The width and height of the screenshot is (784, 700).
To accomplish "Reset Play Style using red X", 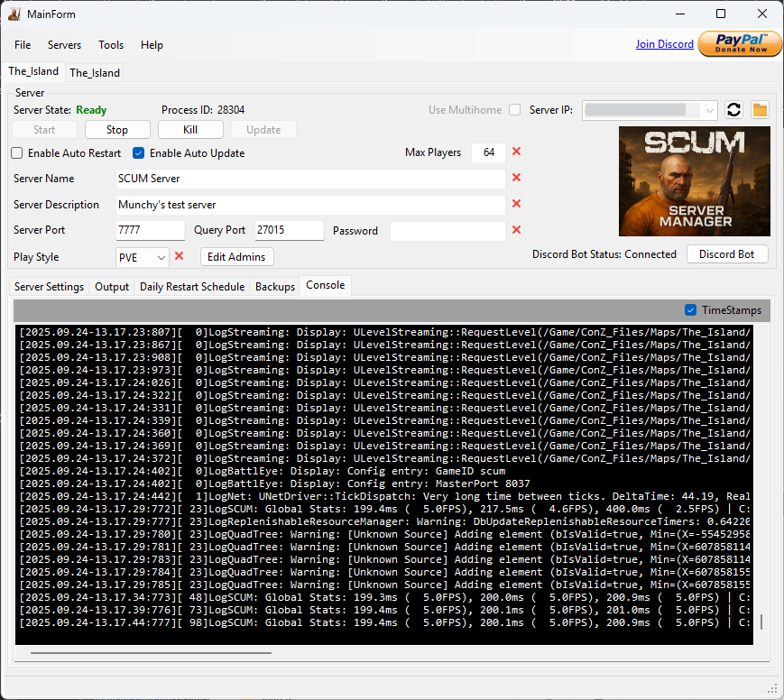I will [179, 256].
